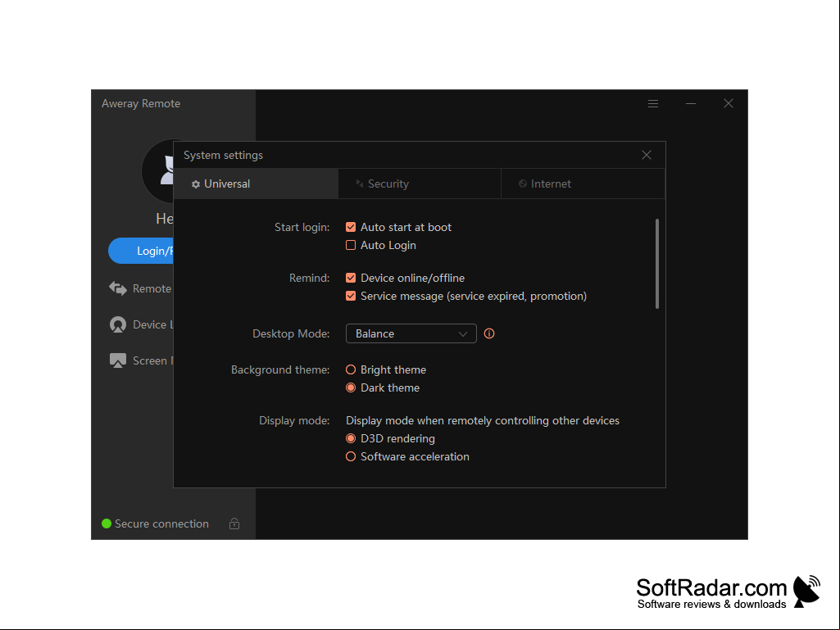Enable the Auto Login checkbox

tap(351, 245)
